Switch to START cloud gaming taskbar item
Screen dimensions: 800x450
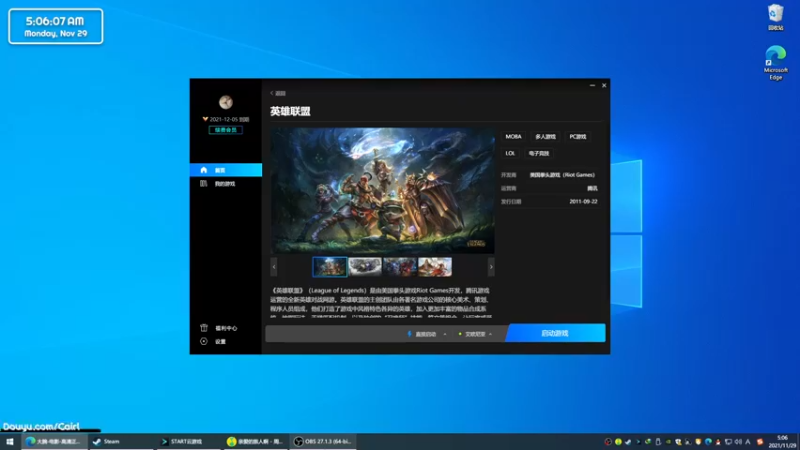click(188, 442)
